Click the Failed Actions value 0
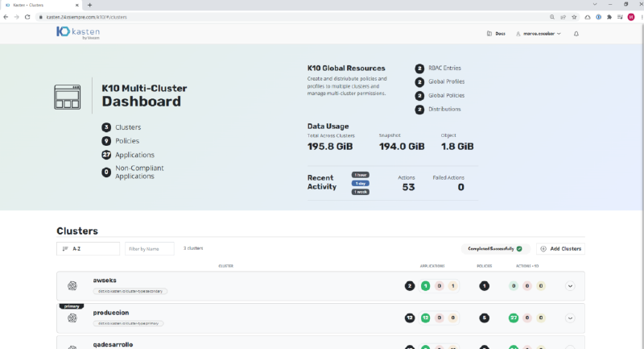 click(x=460, y=188)
